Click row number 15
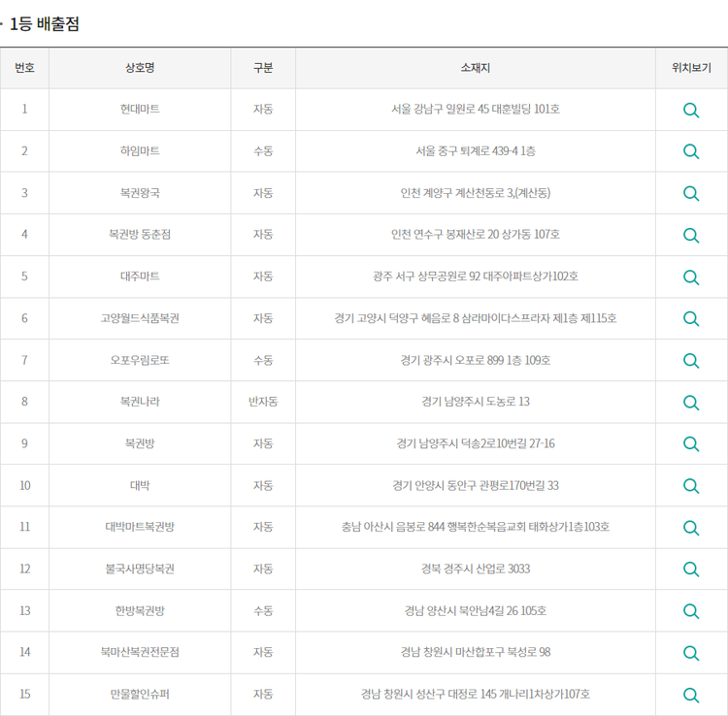This screenshot has height=716, width=728. click(24, 695)
